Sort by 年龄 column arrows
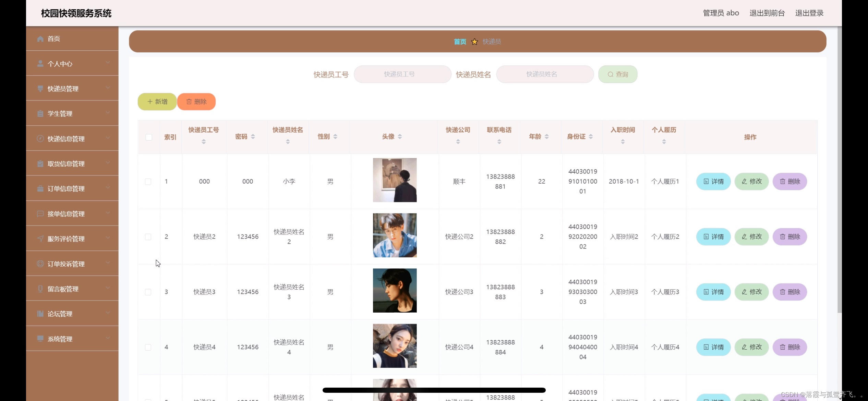This screenshot has width=868, height=401. click(x=547, y=136)
